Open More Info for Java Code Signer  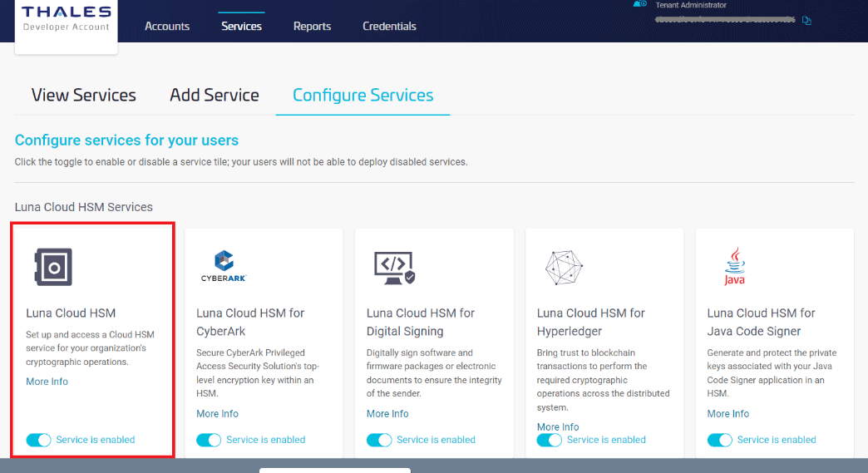(x=727, y=413)
